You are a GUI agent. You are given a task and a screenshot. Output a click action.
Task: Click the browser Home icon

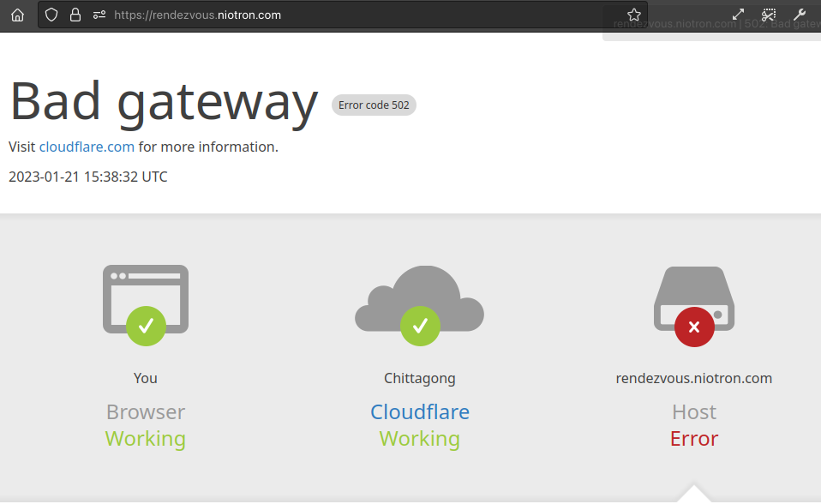point(17,15)
